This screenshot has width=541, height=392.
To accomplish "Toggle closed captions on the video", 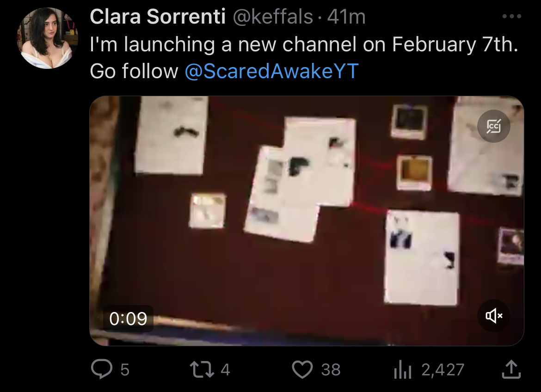I will tap(494, 126).
